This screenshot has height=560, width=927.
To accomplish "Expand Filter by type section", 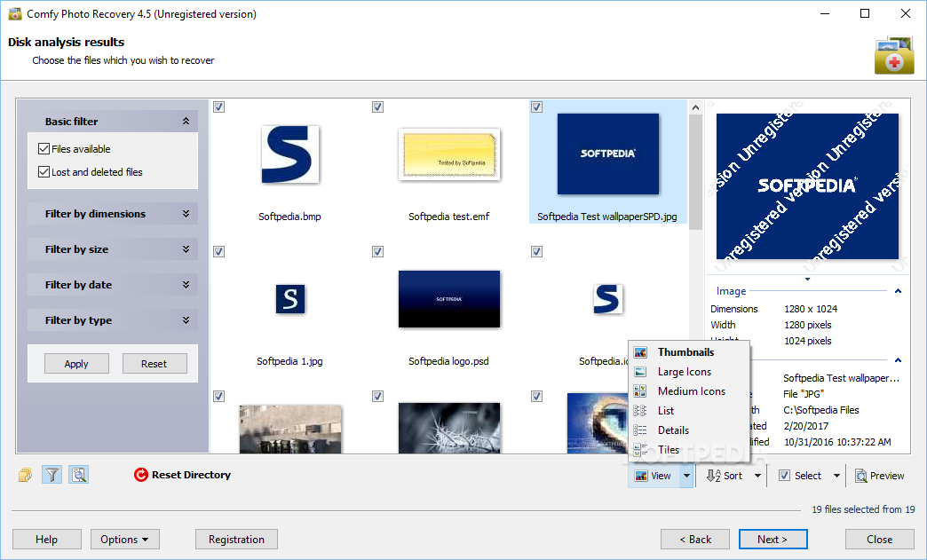I will coord(186,320).
